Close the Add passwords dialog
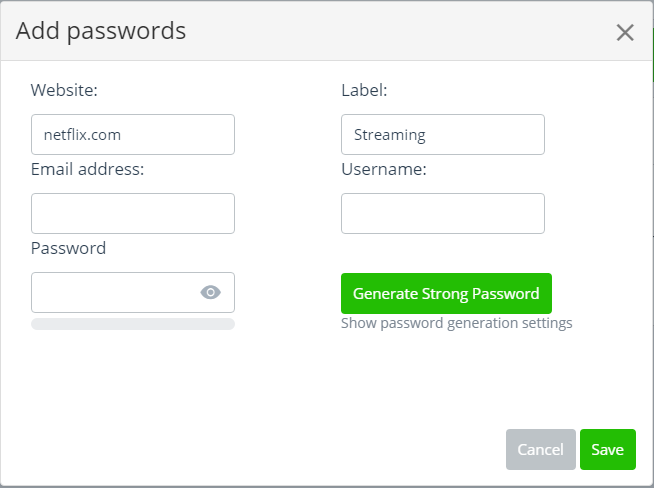Viewport: 654px width, 488px height. point(625,32)
